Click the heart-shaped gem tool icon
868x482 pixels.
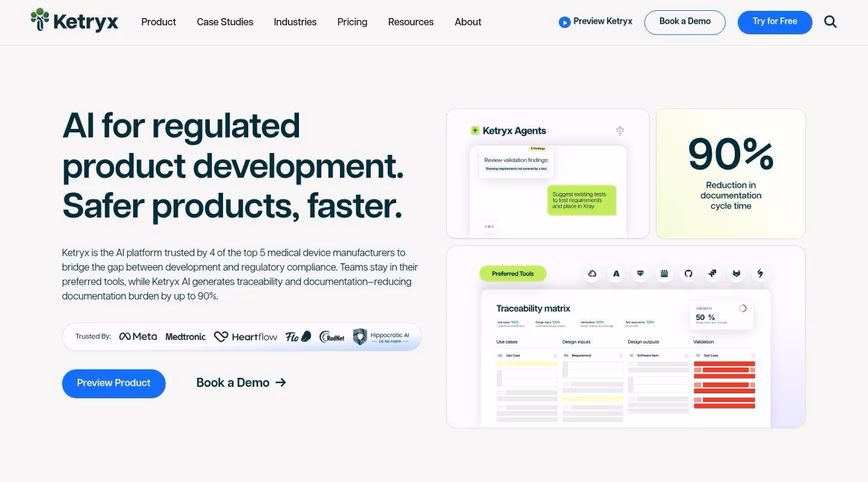pos(640,273)
